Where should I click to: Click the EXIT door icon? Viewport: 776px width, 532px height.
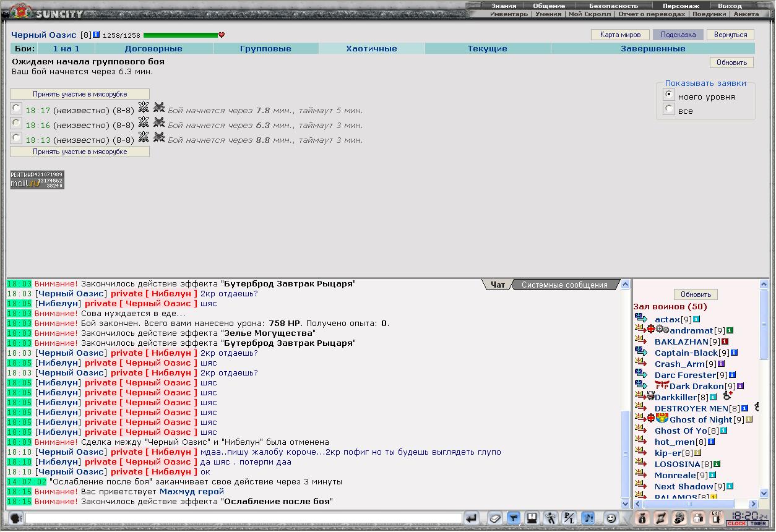(x=717, y=518)
